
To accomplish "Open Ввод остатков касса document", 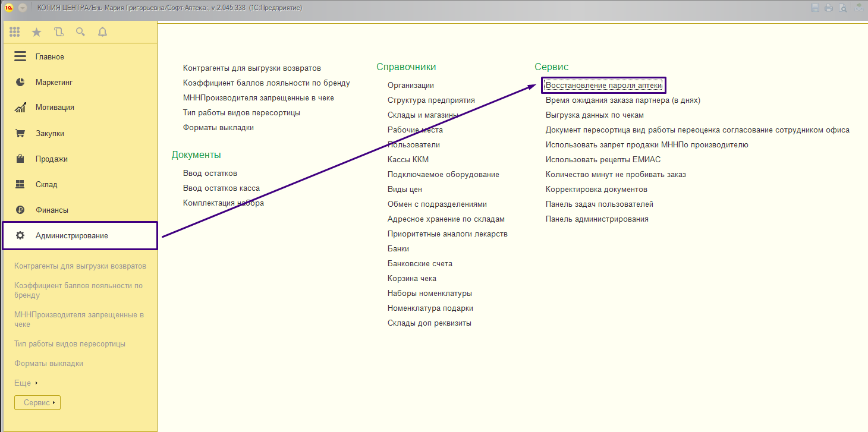I will 221,188.
